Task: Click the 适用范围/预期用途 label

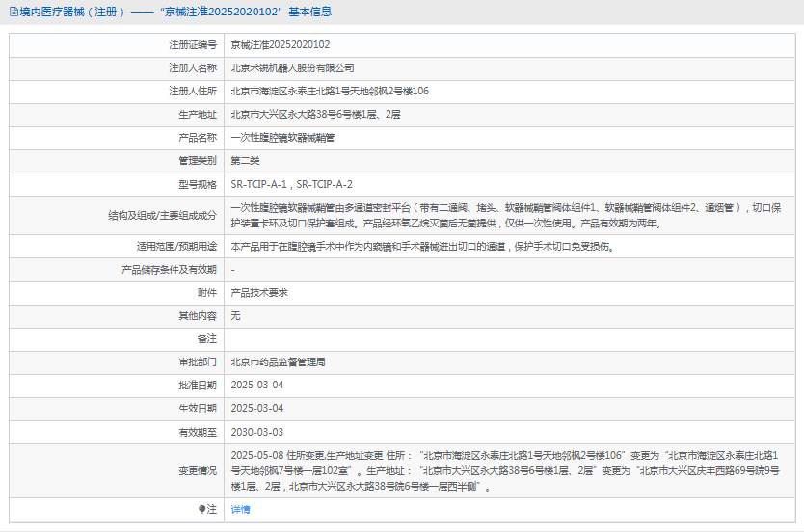Action: click(176, 247)
